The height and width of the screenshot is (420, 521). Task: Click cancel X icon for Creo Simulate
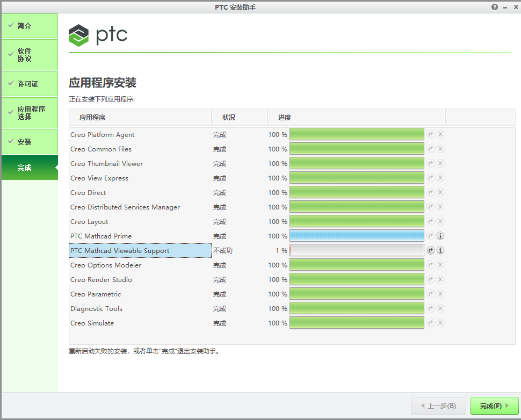point(440,323)
